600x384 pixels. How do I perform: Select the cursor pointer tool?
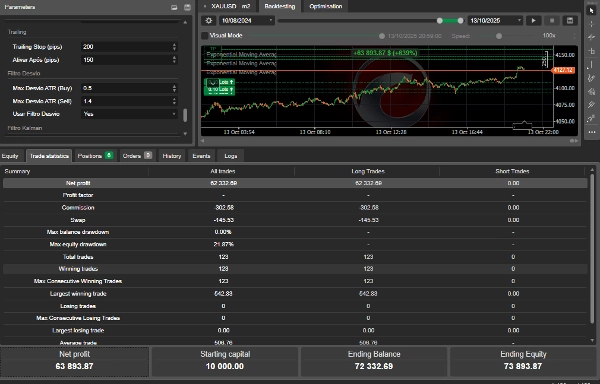click(x=592, y=10)
